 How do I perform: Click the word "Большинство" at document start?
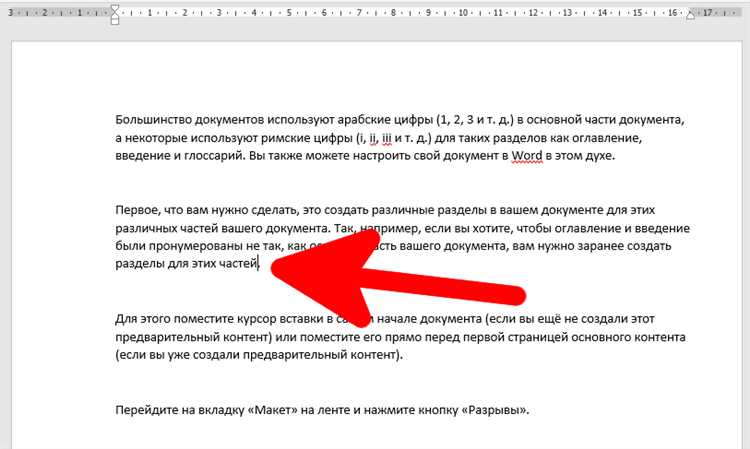click(153, 120)
